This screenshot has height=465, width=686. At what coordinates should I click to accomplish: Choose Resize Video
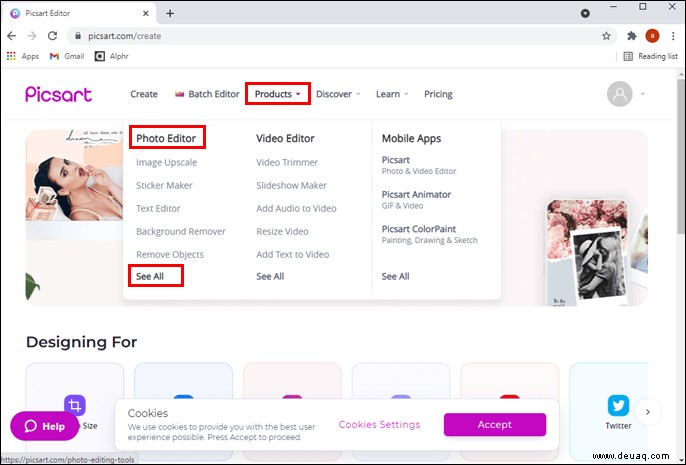pos(282,231)
